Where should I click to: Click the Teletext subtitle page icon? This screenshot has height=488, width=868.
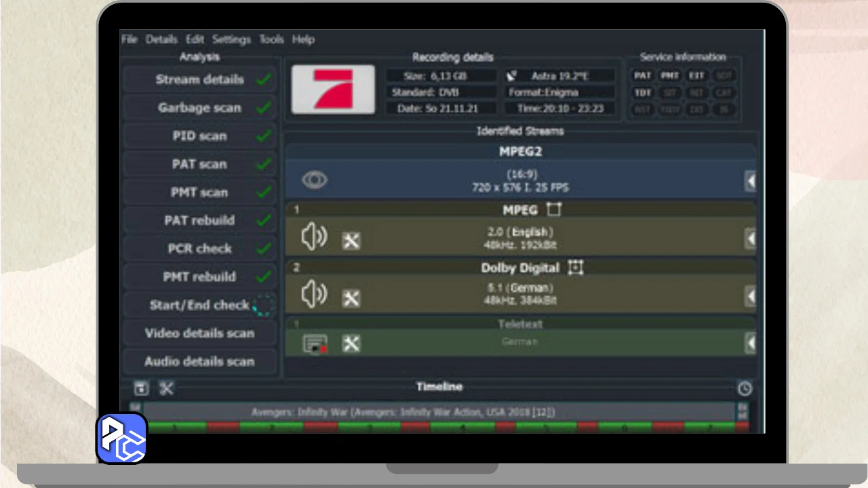[315, 344]
